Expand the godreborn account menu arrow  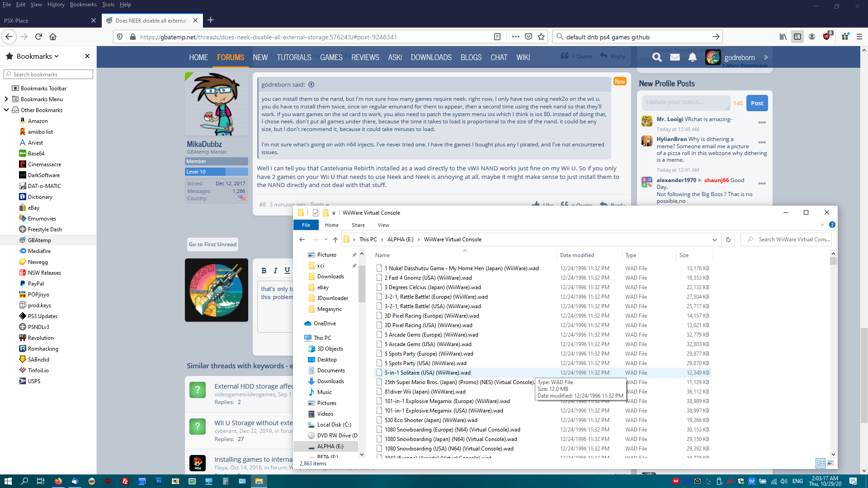(x=766, y=57)
